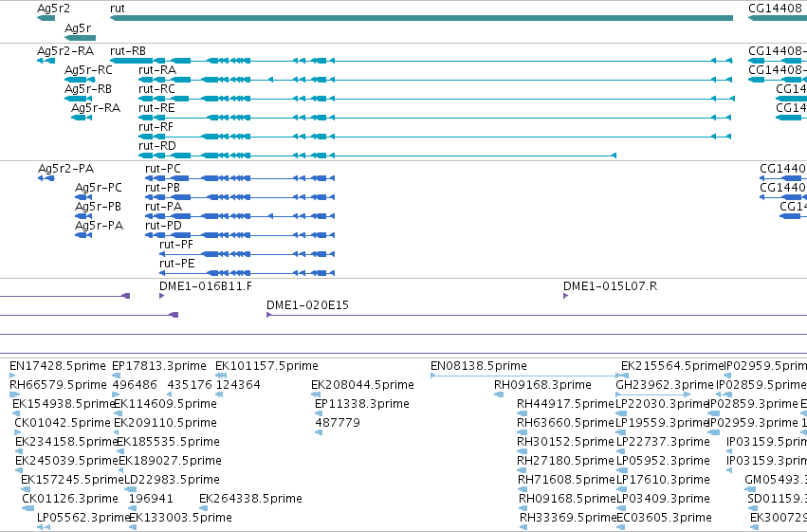Click the RH09168.3prime EST label
The width and height of the screenshot is (807, 532).
coord(542,385)
